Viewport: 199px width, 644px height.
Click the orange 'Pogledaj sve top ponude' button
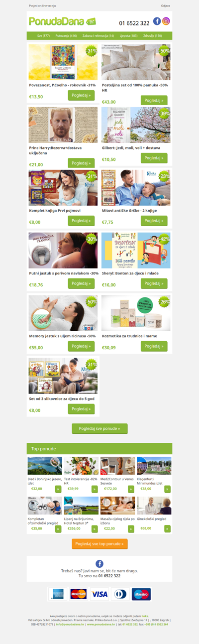99,544
